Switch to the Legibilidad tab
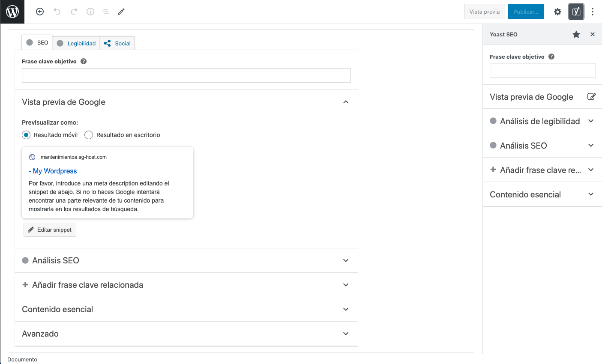Viewport: 602px width, 364px height. 77,43
